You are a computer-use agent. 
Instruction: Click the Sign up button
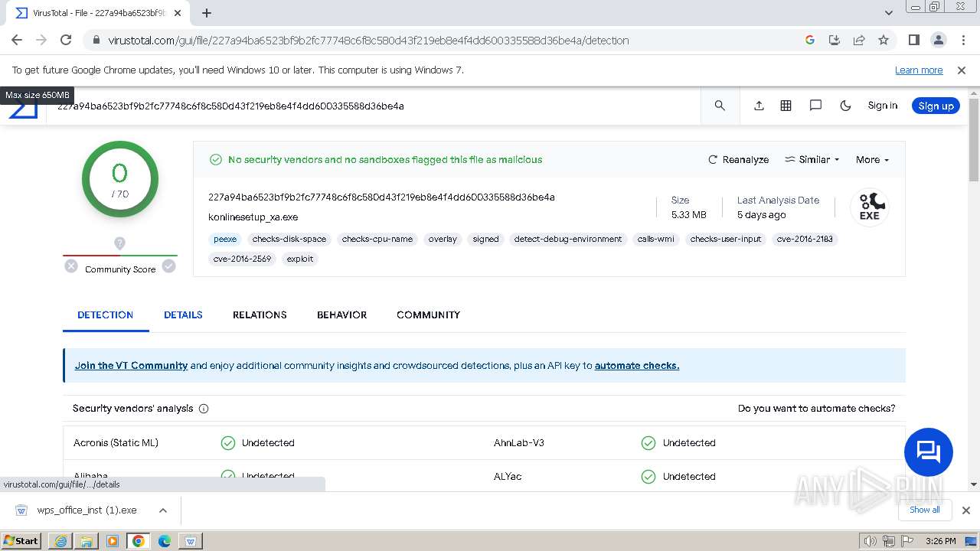click(x=936, y=106)
